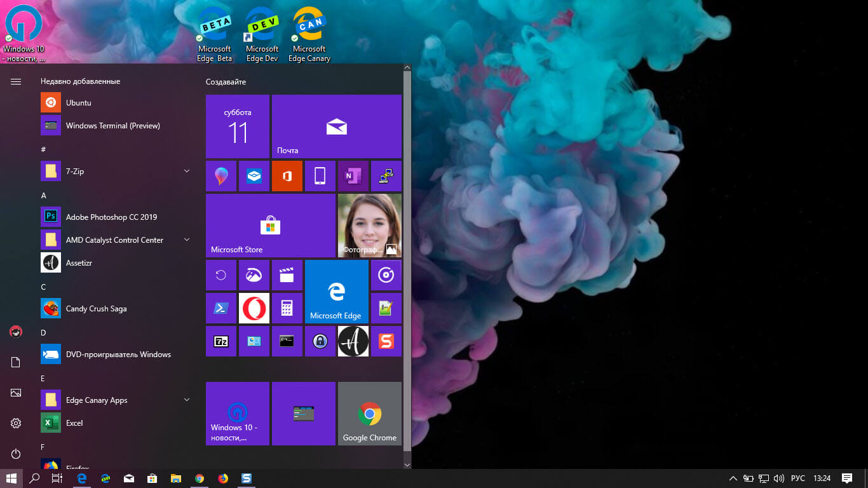Open Microsoft Edge Beta desktop shortcut

pos(215,35)
